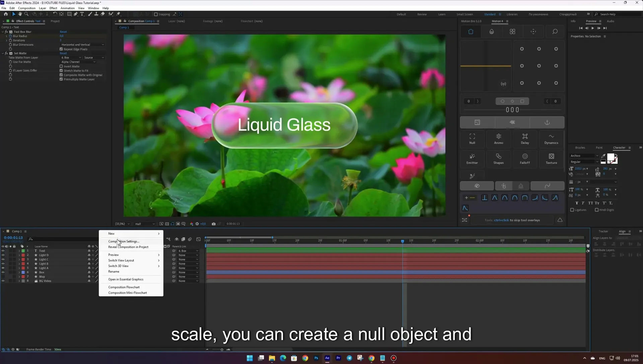Open the Delay tool in Motion panel
The width and height of the screenshot is (643, 364).
coord(525,139)
